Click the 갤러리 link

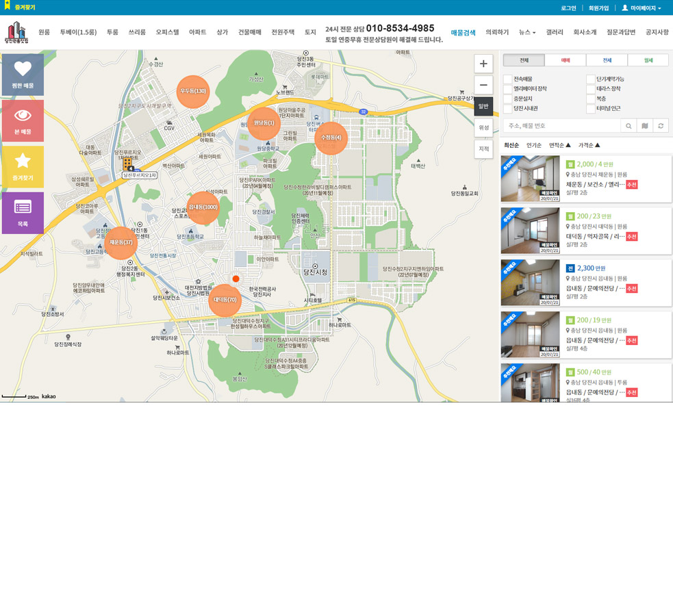point(555,32)
